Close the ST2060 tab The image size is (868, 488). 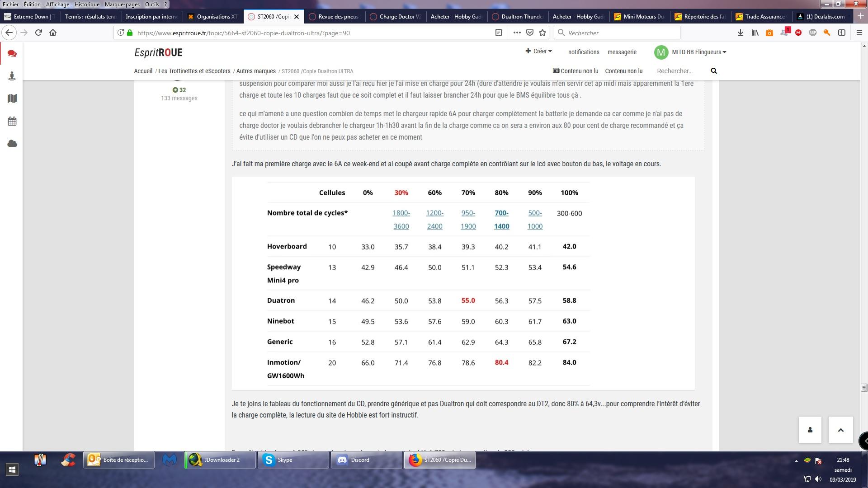[x=297, y=16]
